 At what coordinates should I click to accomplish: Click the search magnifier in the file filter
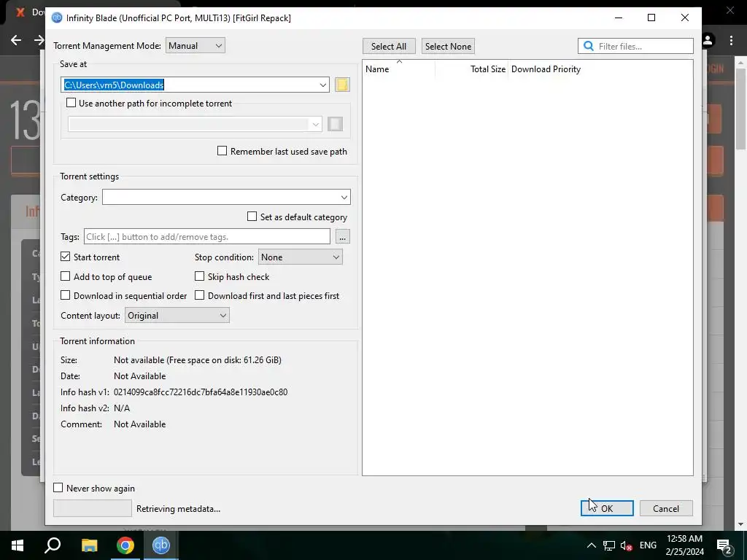click(x=589, y=46)
